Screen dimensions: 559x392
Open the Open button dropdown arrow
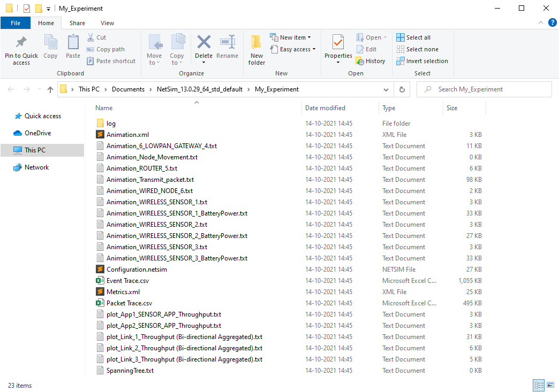click(386, 37)
